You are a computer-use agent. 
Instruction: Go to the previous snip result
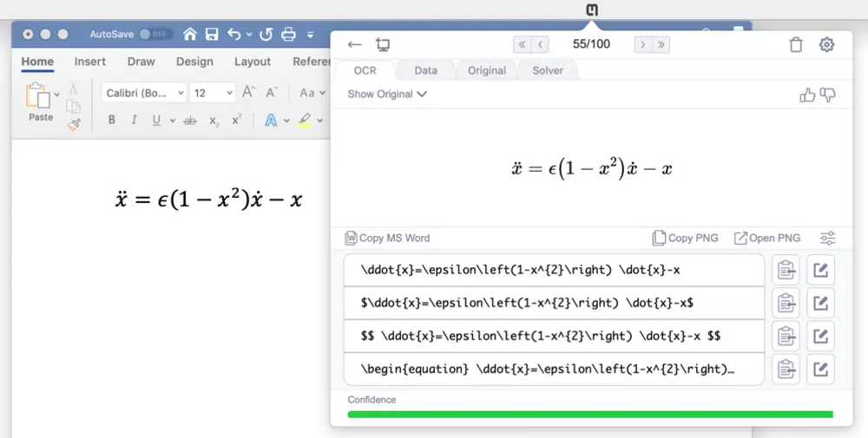[x=540, y=45]
